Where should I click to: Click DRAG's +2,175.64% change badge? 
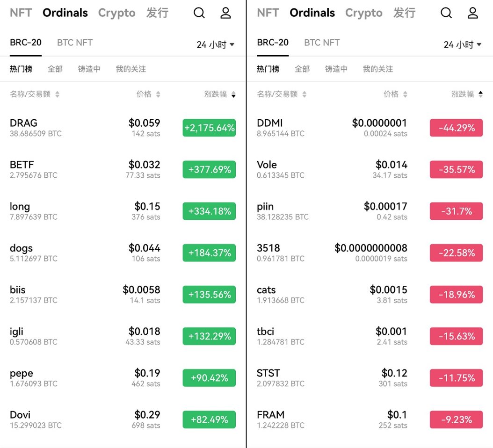[209, 128]
